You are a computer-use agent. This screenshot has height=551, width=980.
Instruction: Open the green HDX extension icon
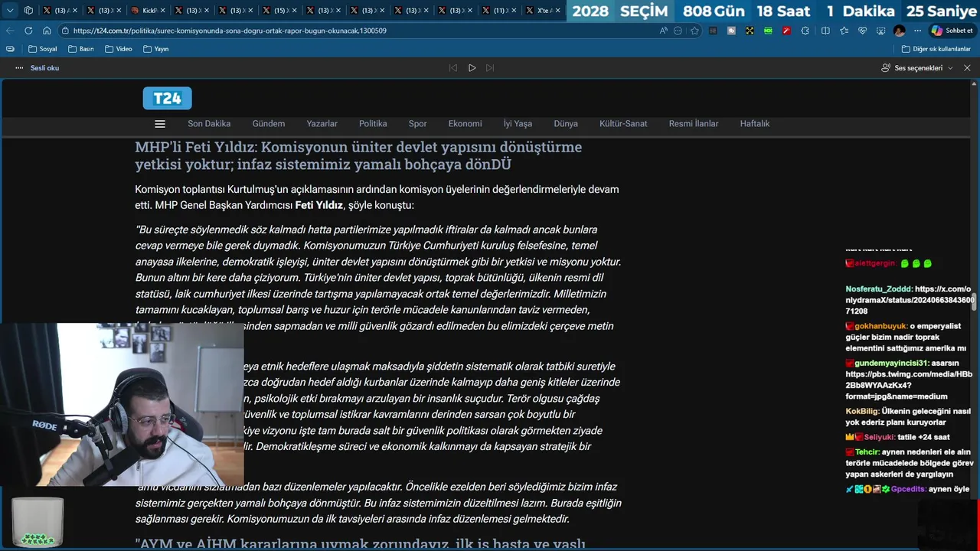tap(768, 31)
